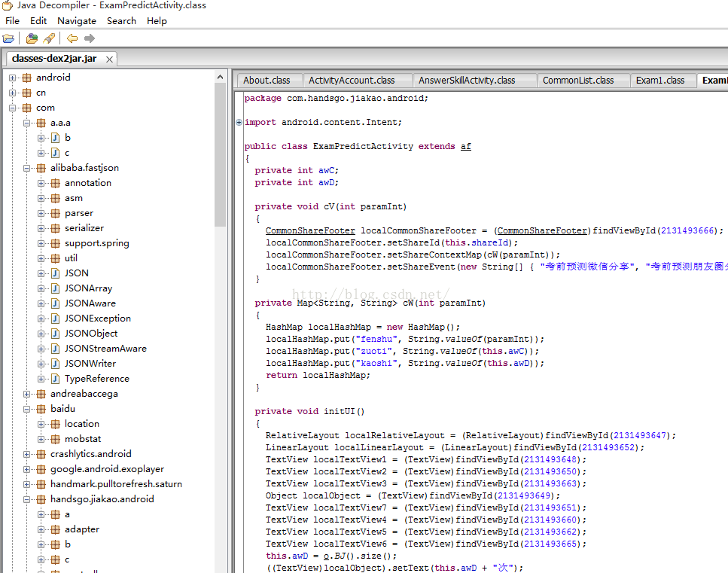728x573 pixels.
Task: Expand the annotation package node
Action: tap(41, 183)
